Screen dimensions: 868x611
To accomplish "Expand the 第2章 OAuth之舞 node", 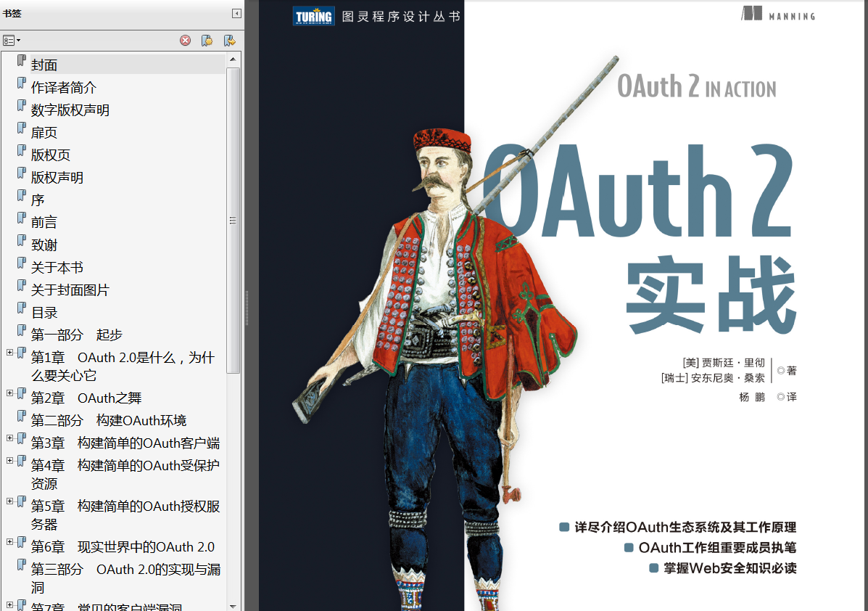I will 9,393.
